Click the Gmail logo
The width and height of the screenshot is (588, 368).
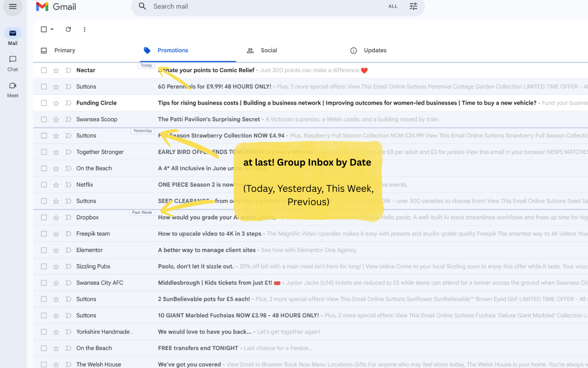(x=55, y=6)
